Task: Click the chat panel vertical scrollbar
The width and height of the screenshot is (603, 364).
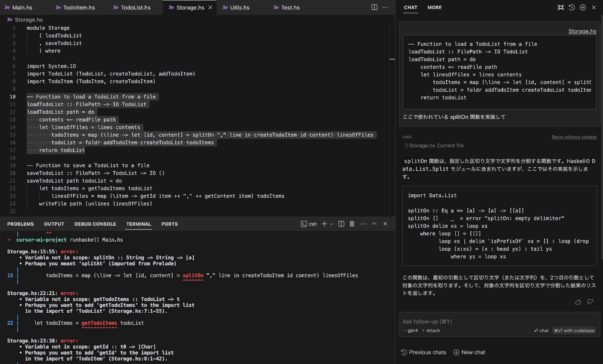Action: click(601, 138)
